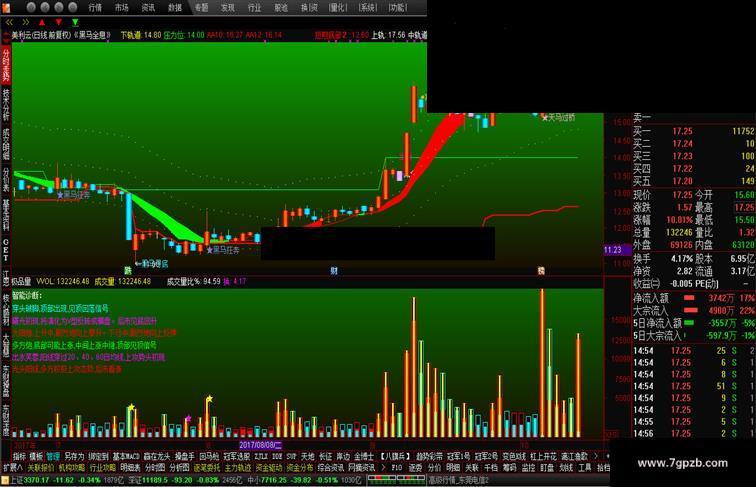Click the 主力轨迹 button
756x487 pixels.
[x=238, y=468]
